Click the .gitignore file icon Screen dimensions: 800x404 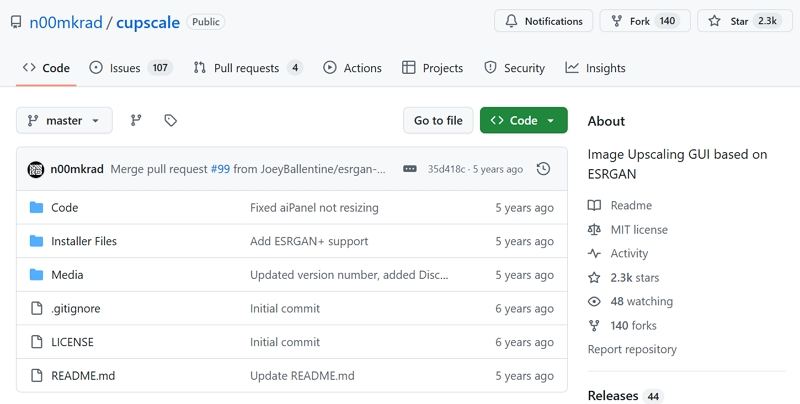pyautogui.click(x=37, y=308)
